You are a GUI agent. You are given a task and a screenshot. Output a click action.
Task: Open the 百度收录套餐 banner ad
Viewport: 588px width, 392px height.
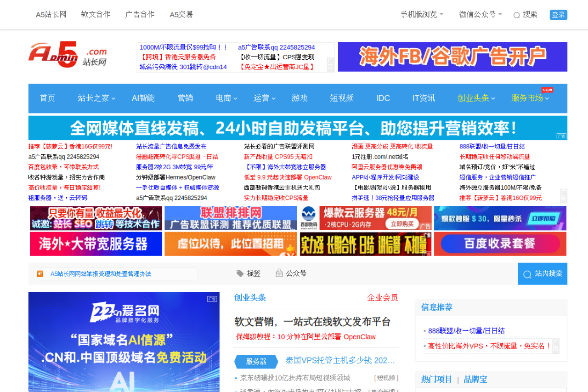point(500,244)
